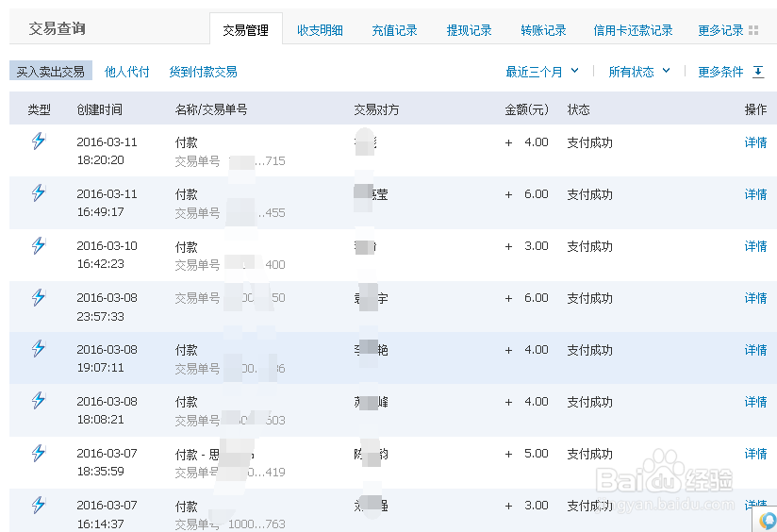Click lightning icon for 2016-03-08 19:07:11 transaction
Viewport: 777px width, 532px height.
(x=39, y=349)
